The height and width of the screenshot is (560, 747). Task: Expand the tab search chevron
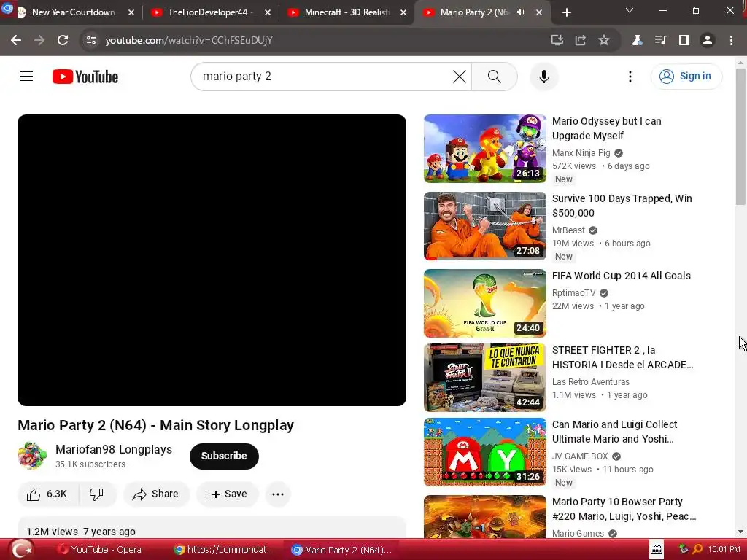pyautogui.click(x=630, y=10)
